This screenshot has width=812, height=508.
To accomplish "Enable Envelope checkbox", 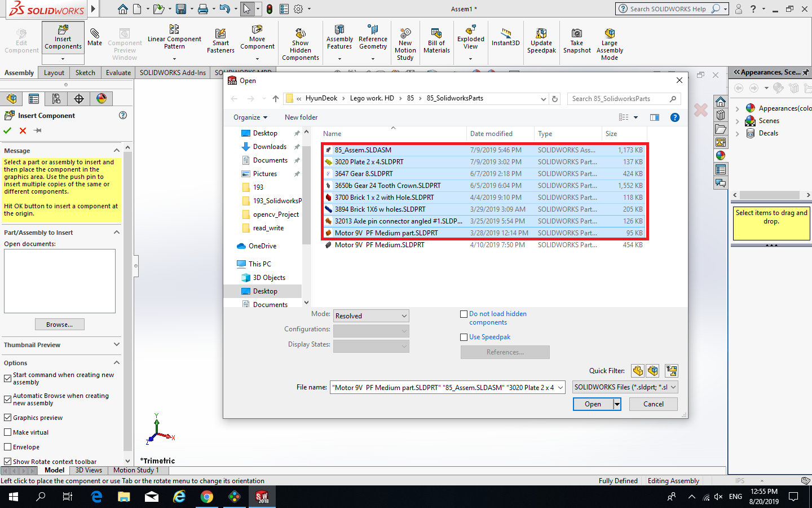I will point(8,447).
